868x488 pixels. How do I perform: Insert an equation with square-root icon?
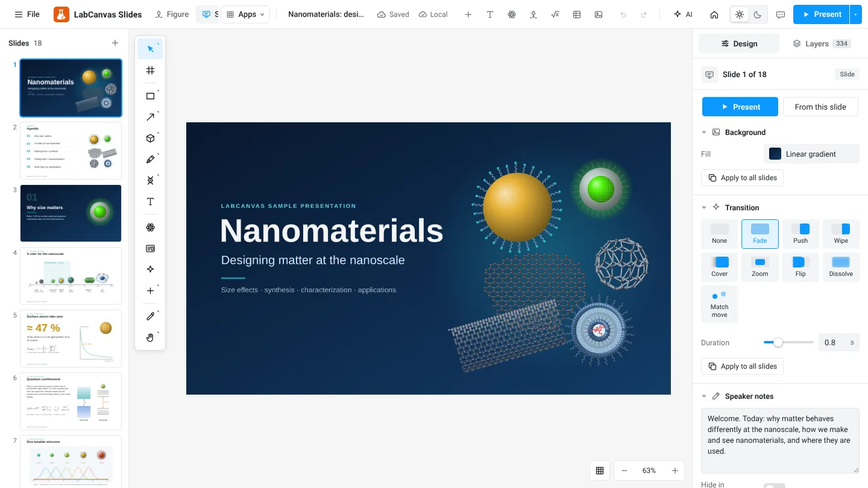(x=555, y=14)
